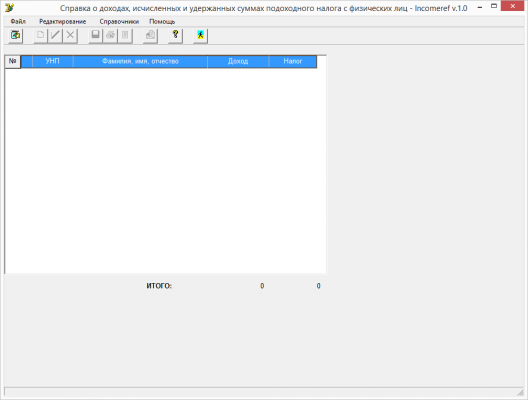Click the first toolbar icon with picture

15,35
